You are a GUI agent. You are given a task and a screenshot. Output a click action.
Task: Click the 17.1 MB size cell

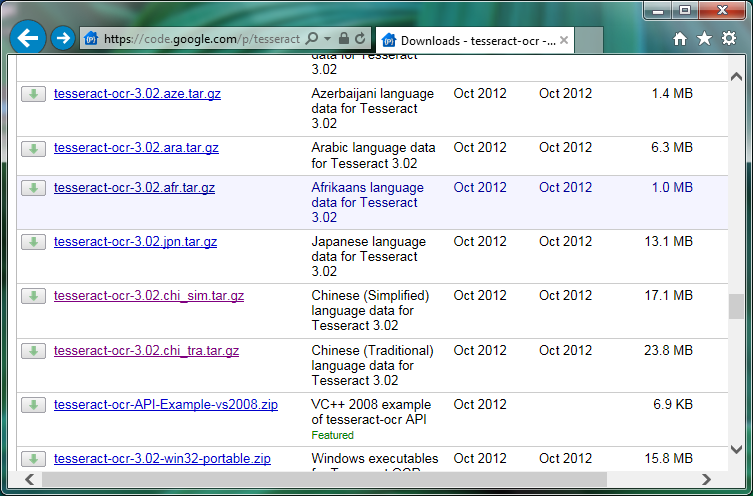click(x=668, y=296)
